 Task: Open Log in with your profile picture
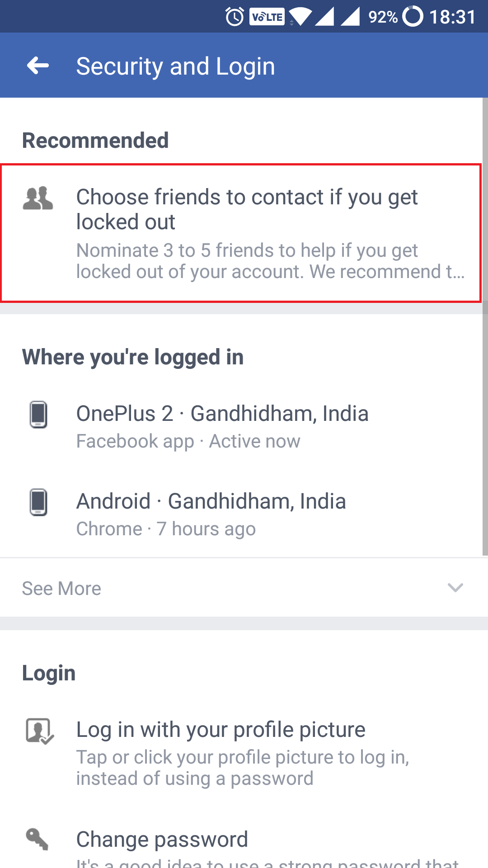click(x=244, y=753)
